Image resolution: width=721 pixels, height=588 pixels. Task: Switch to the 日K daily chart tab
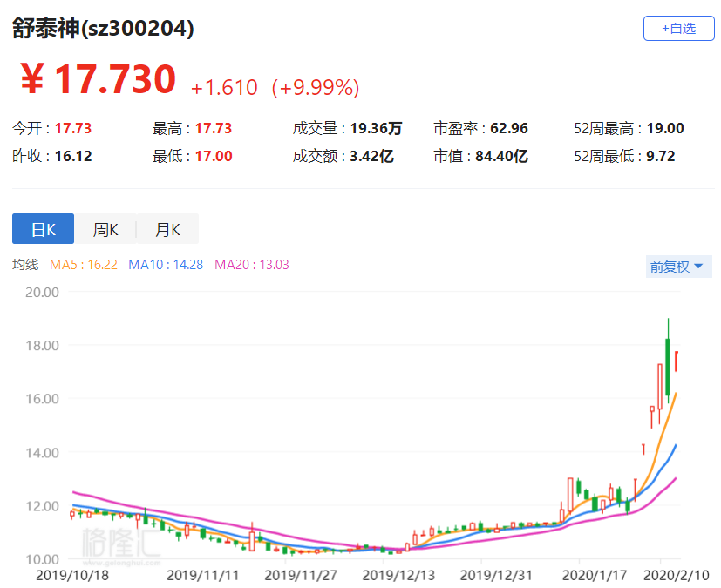(44, 229)
